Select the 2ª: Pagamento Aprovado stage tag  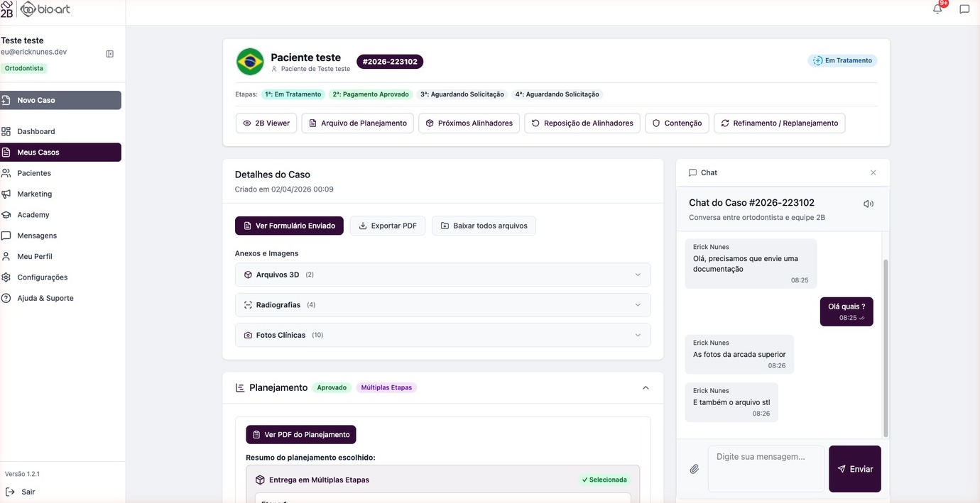click(x=371, y=94)
